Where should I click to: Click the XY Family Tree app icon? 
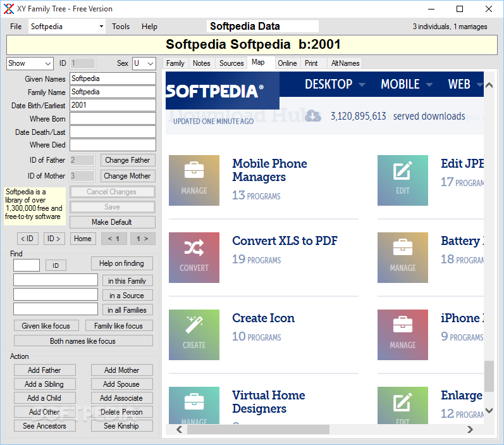(9, 9)
